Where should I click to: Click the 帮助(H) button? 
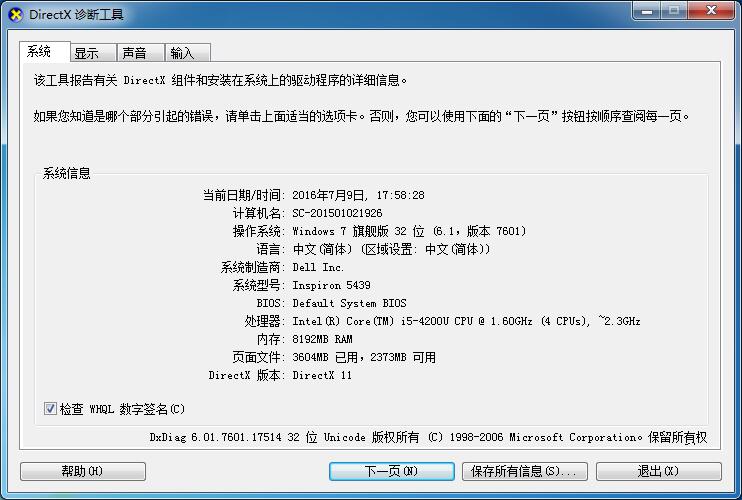83,471
